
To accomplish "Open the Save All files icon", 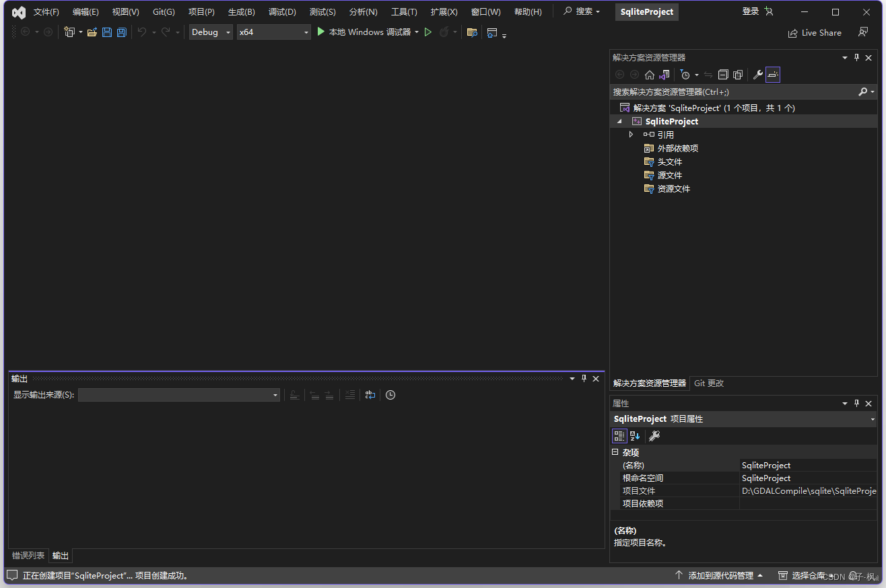I will click(121, 32).
